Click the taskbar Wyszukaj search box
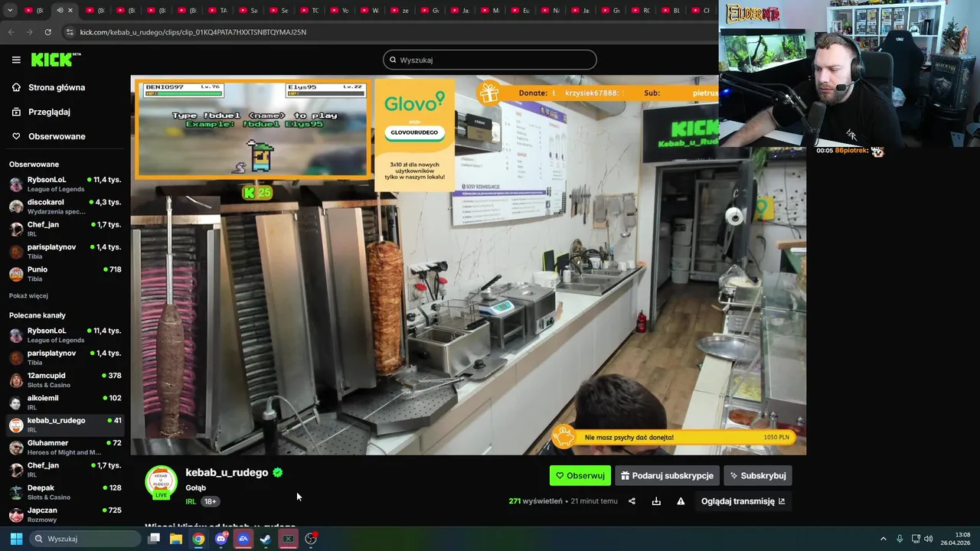 point(86,539)
